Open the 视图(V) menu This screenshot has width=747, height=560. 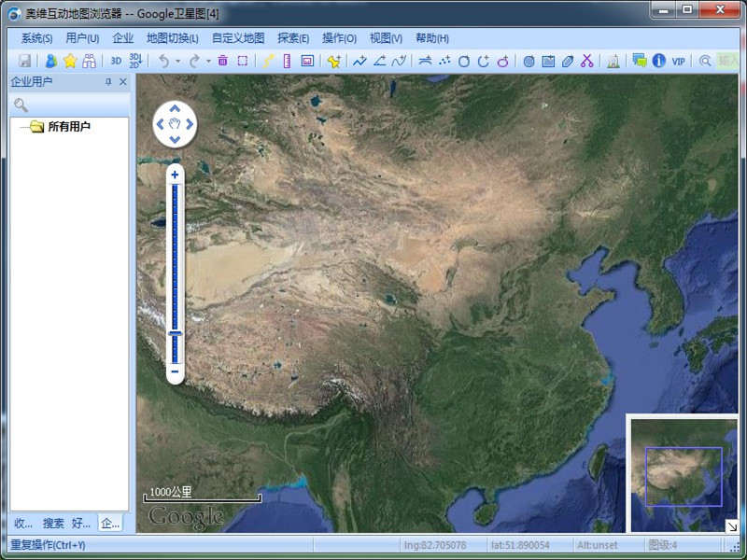[386, 38]
